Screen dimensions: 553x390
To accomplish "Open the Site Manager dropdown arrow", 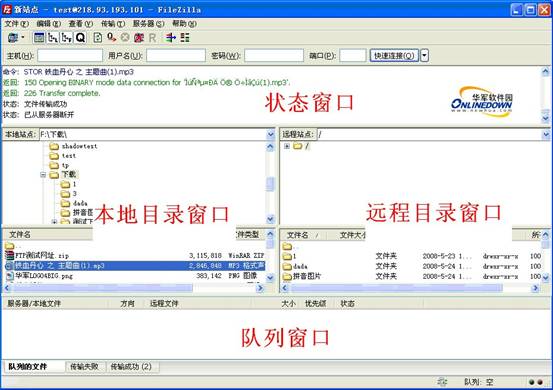I will point(23,37).
